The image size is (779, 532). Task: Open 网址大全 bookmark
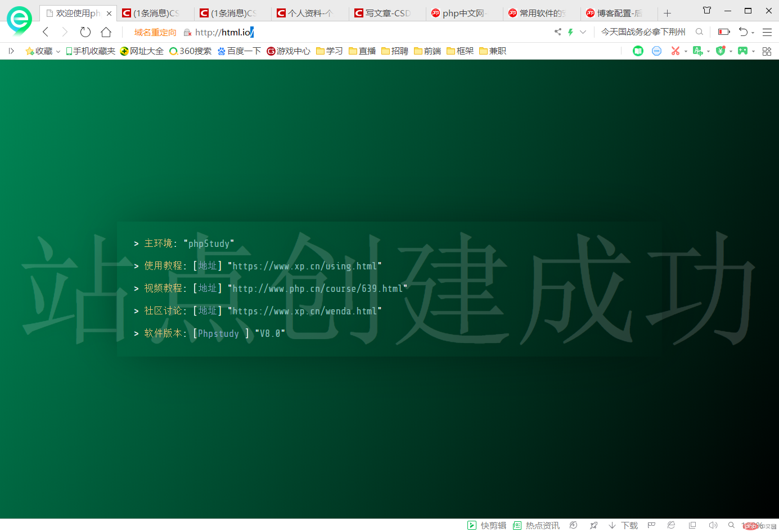(x=142, y=51)
